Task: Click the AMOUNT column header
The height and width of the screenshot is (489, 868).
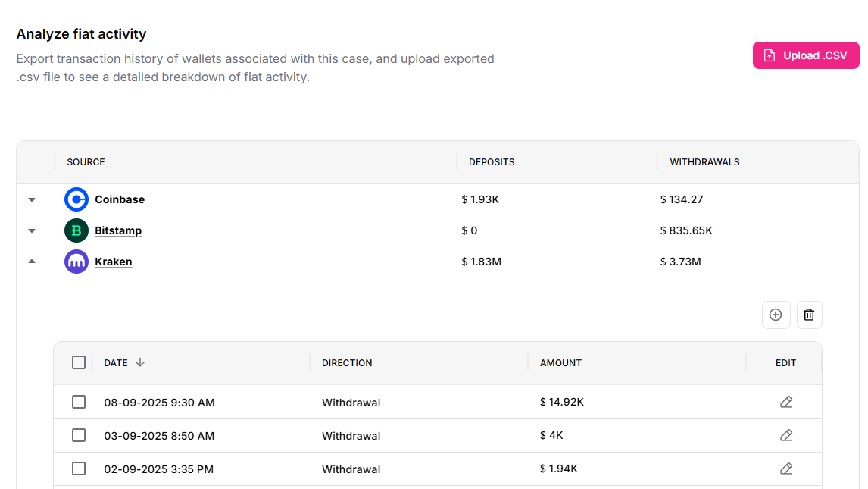Action: point(560,362)
